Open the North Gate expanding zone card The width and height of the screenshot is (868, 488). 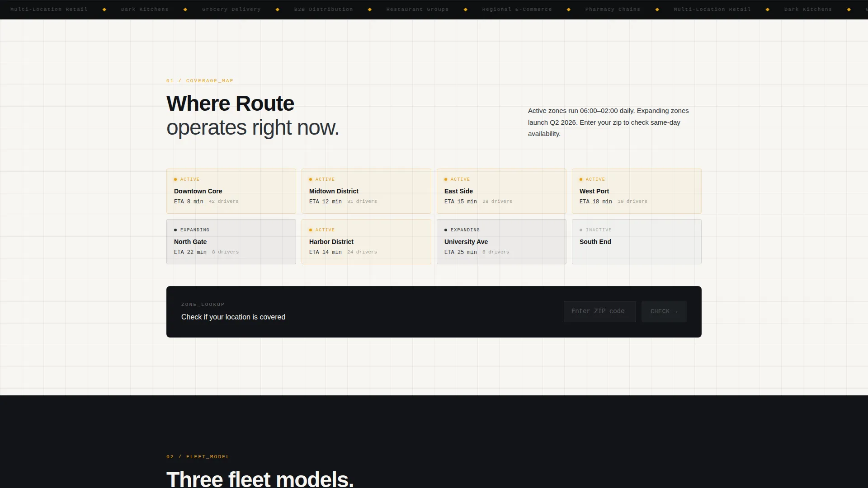click(231, 242)
